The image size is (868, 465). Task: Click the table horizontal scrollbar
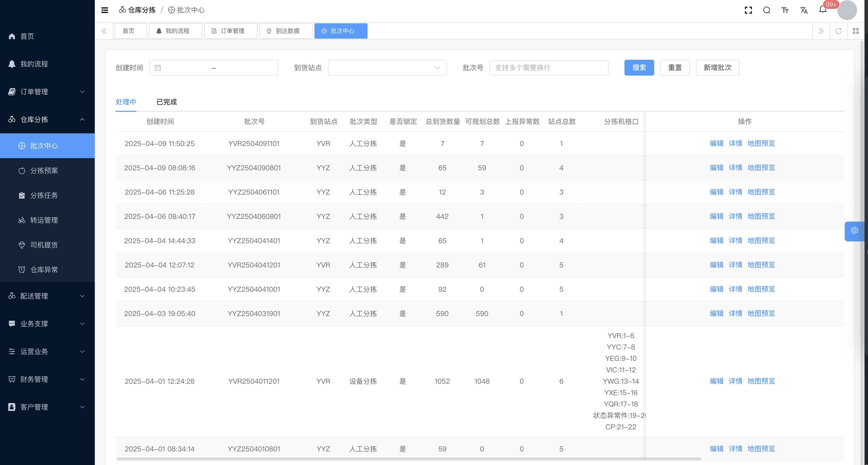click(x=408, y=459)
